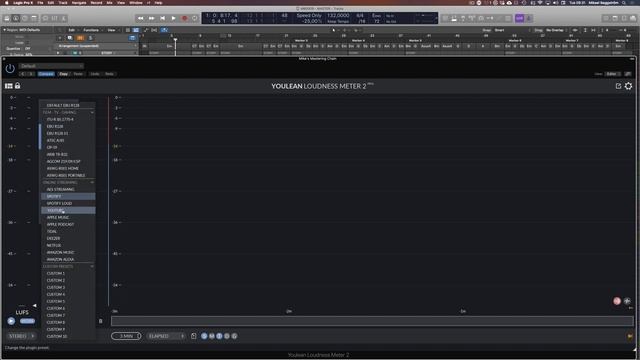The width and height of the screenshot is (640, 360).
Task: Click the pink round button at graph bottom right
Action: tap(617, 301)
